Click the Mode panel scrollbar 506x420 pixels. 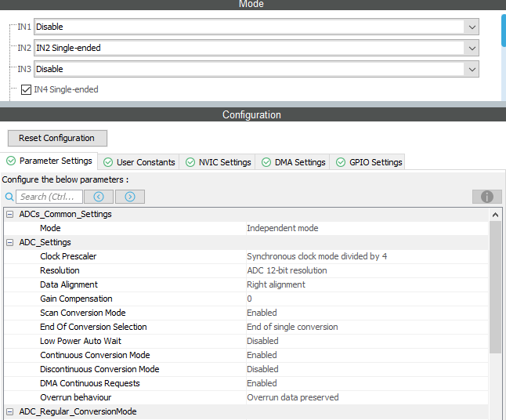coord(502,31)
